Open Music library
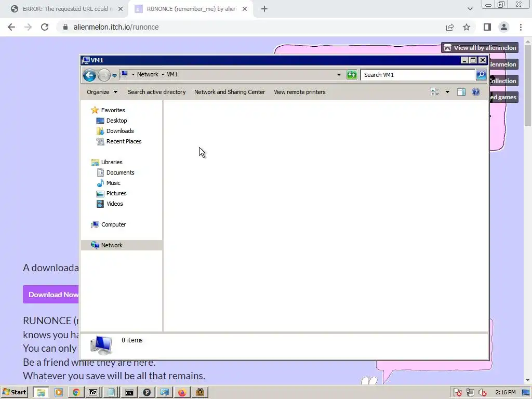The width and height of the screenshot is (532, 399). pyautogui.click(x=113, y=183)
